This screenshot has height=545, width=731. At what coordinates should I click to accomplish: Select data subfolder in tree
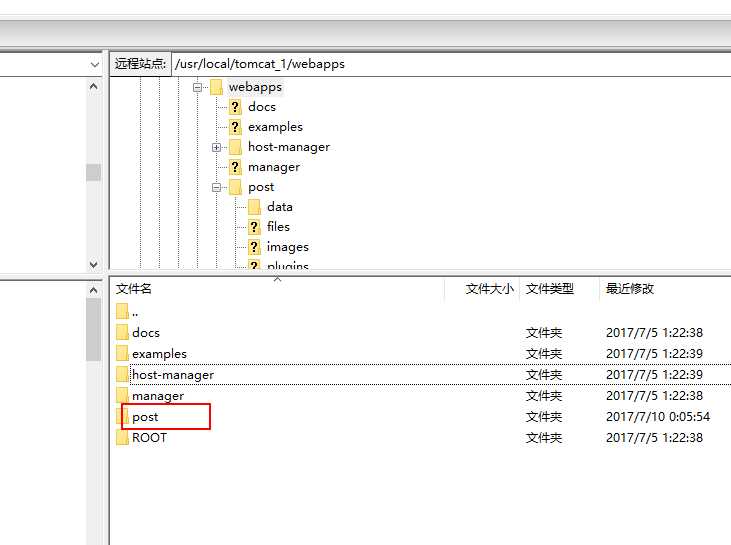[x=280, y=207]
